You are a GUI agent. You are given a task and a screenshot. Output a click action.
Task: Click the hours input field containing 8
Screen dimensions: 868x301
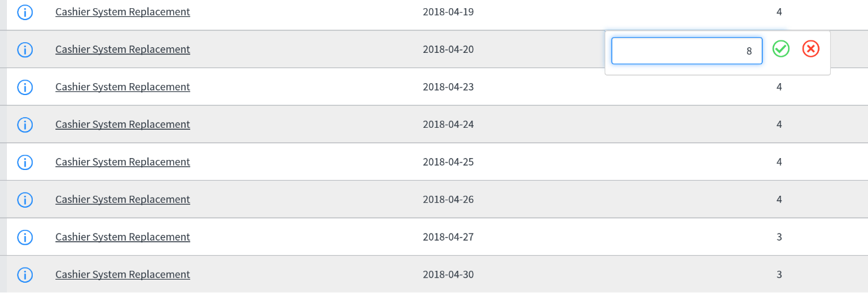tap(687, 51)
